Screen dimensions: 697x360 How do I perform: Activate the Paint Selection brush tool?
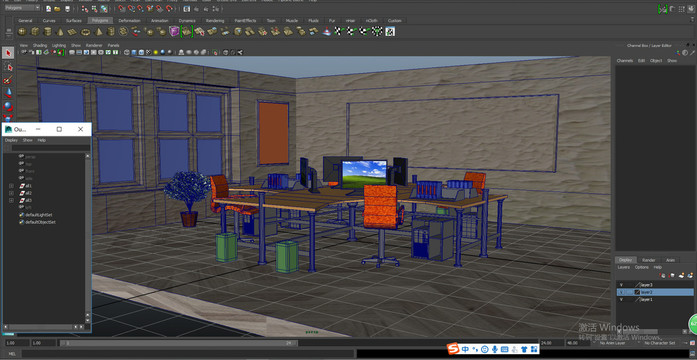click(8, 80)
